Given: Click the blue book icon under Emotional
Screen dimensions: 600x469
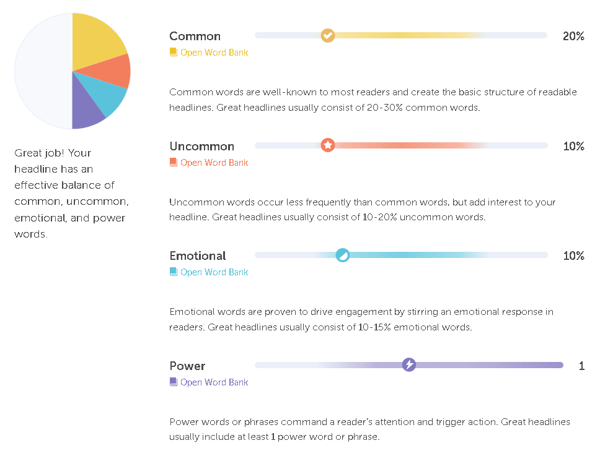Looking at the screenshot, I should (173, 272).
